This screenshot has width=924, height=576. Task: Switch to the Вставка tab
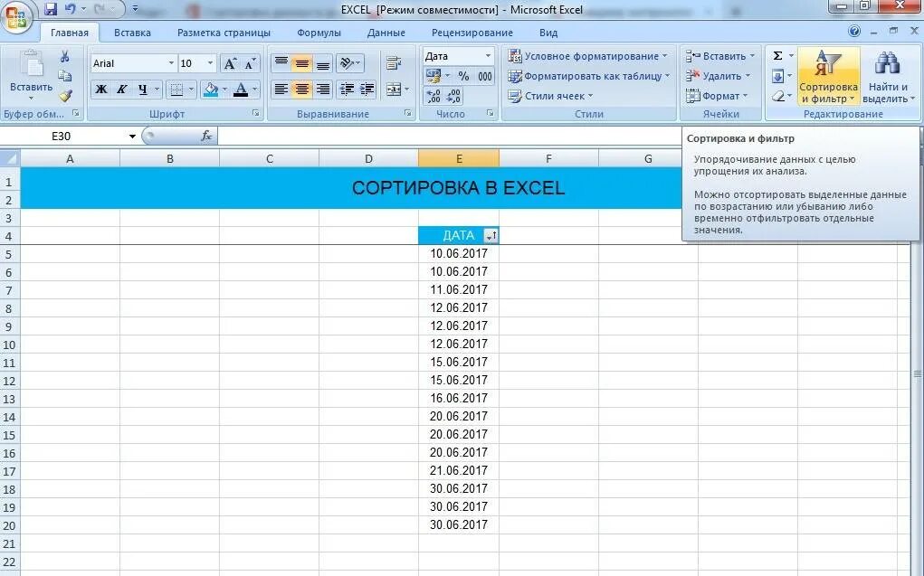pos(133,33)
